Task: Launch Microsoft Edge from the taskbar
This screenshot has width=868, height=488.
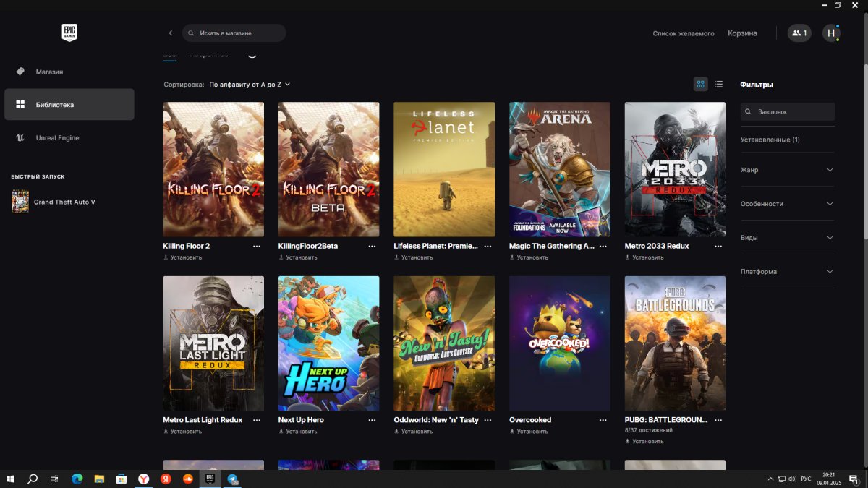Action: pos(77,479)
